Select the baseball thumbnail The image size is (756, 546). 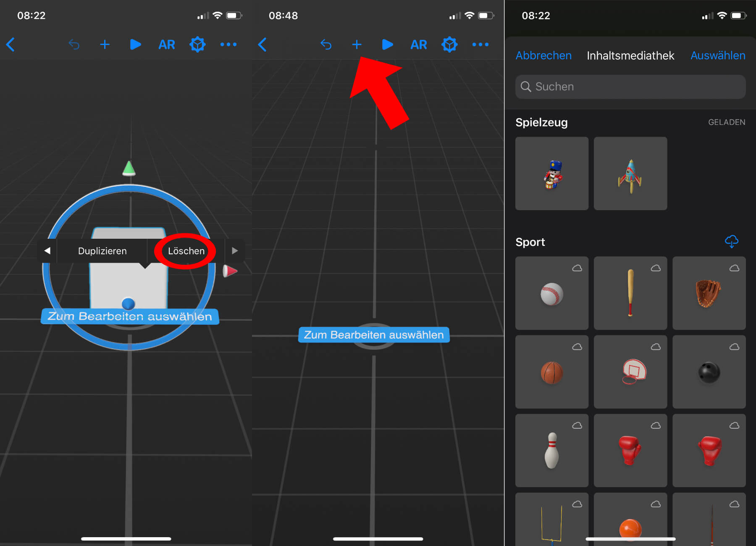click(x=552, y=293)
